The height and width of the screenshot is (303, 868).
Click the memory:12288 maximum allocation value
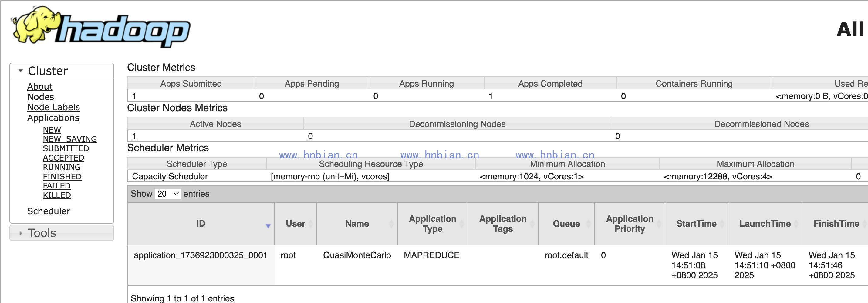coord(718,176)
